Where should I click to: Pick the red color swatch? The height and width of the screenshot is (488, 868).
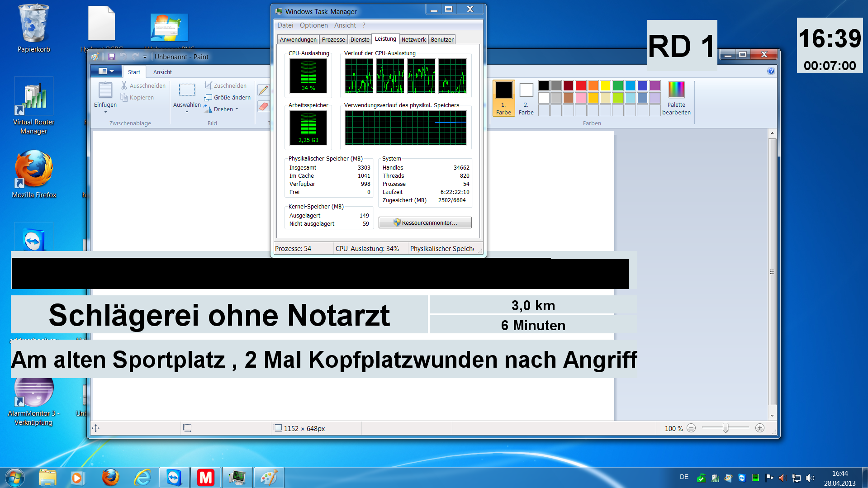tap(581, 85)
